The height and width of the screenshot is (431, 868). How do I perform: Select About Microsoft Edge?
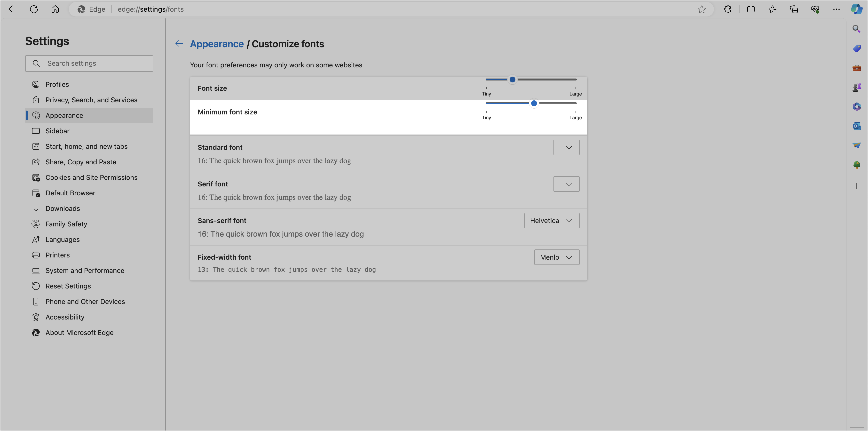79,333
